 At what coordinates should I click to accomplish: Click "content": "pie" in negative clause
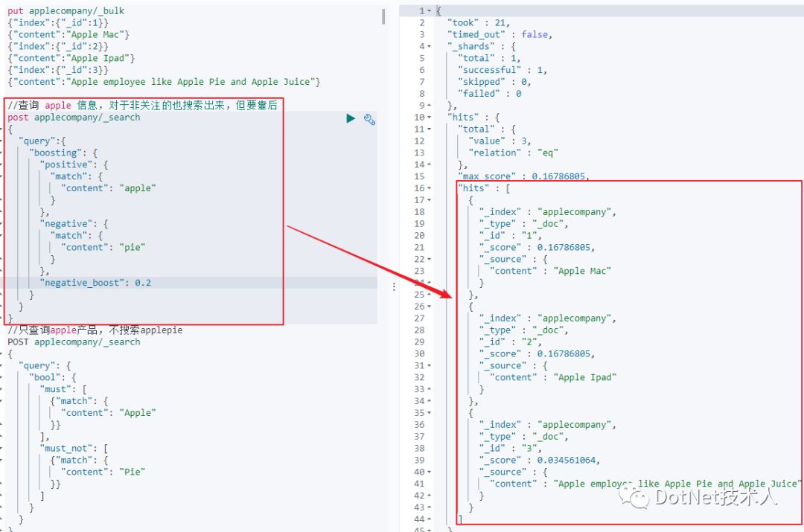click(103, 248)
